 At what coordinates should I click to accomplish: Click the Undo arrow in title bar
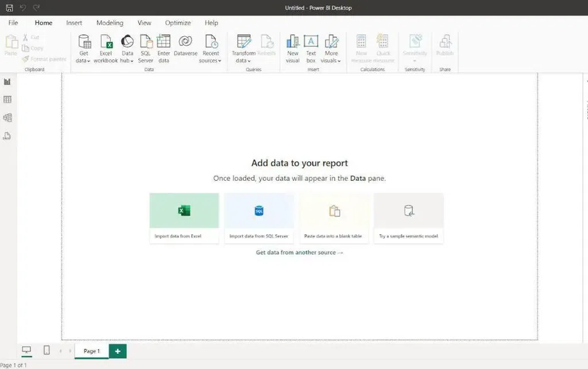tap(23, 7)
